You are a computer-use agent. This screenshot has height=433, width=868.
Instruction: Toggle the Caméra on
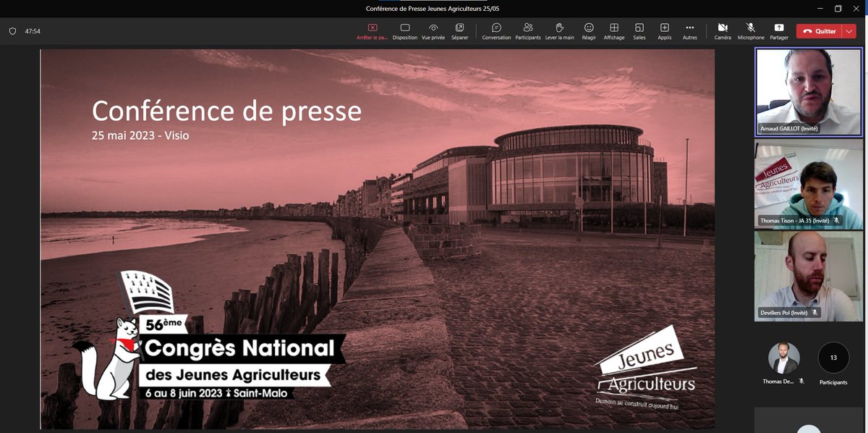(721, 30)
